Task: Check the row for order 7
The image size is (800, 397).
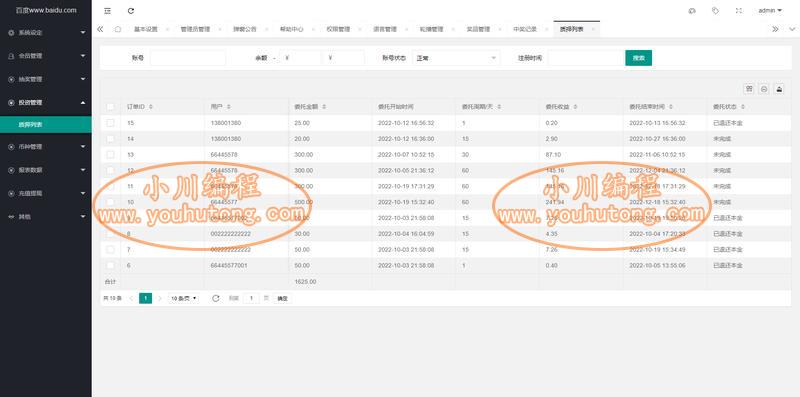Action: [x=110, y=250]
